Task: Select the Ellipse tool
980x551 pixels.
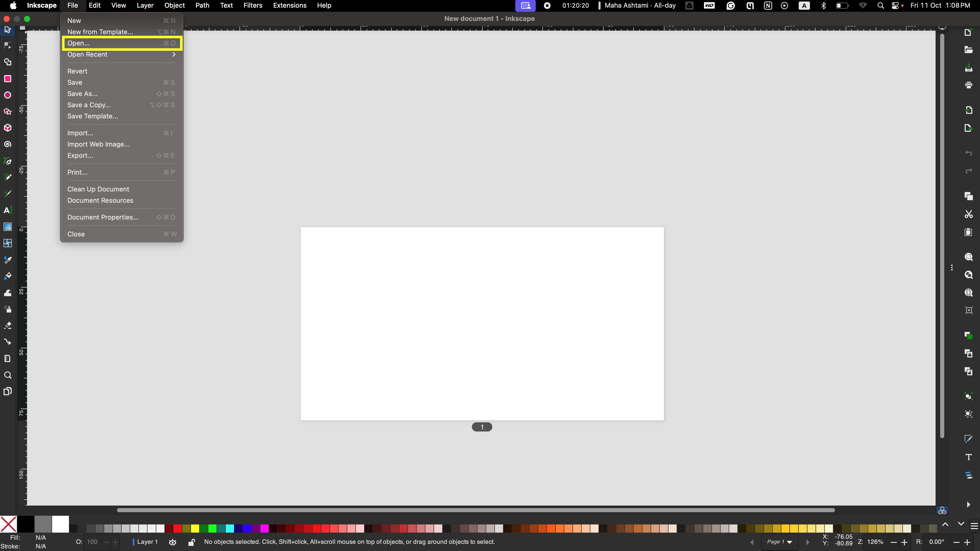Action: (x=8, y=95)
